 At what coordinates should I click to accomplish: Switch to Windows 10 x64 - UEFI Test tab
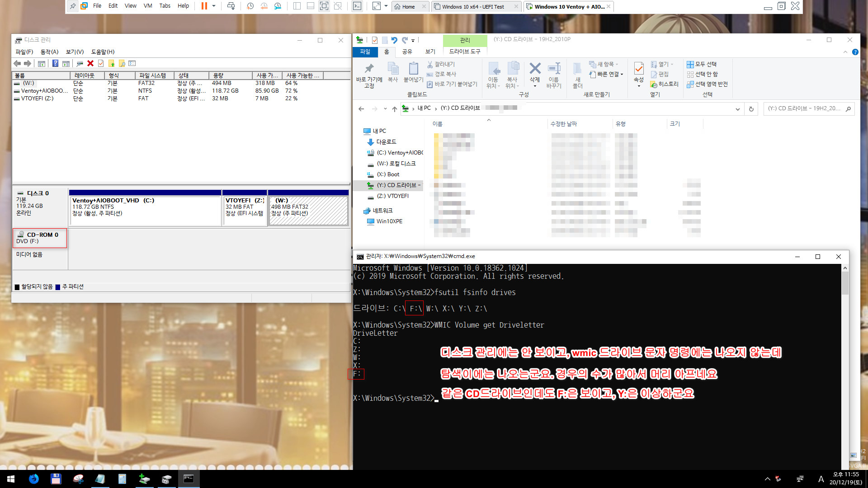pyautogui.click(x=473, y=7)
